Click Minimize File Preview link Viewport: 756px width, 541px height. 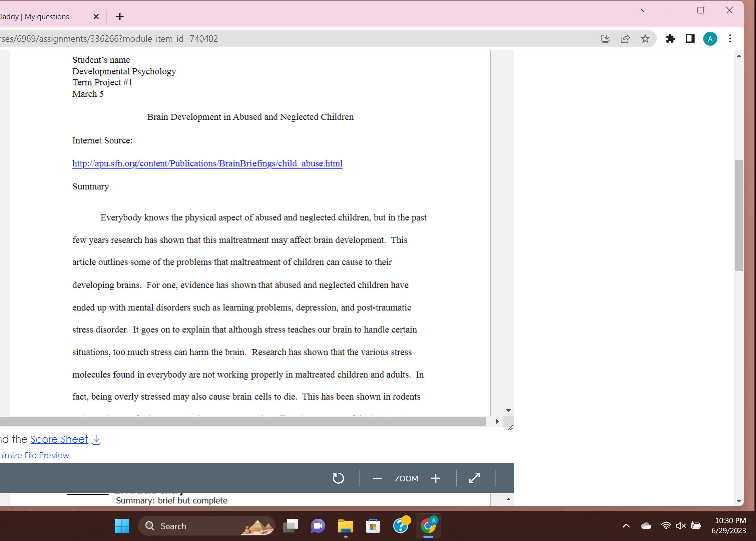coord(35,455)
